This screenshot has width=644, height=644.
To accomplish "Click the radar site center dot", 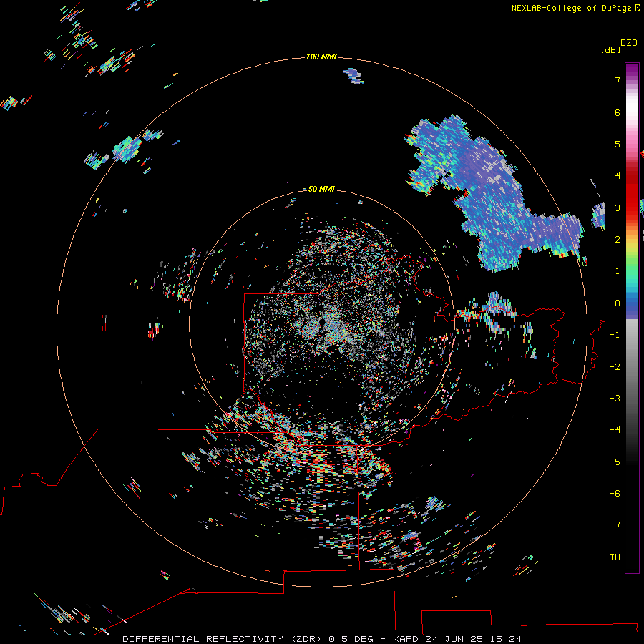I will 322,323.
